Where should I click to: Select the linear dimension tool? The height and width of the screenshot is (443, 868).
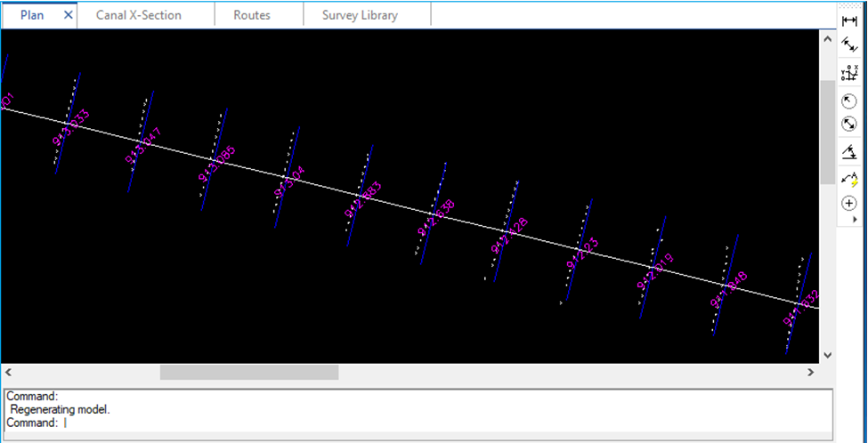pyautogui.click(x=848, y=20)
